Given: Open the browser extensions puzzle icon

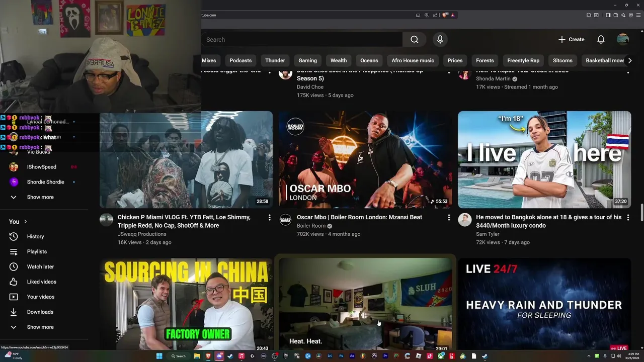Looking at the screenshot, I should tap(589, 15).
